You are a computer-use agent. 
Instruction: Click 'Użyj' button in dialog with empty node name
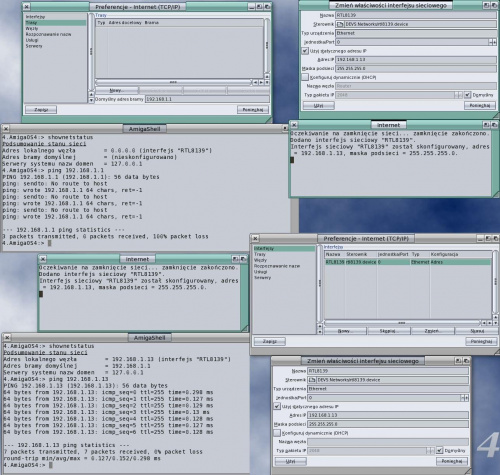[x=290, y=461]
